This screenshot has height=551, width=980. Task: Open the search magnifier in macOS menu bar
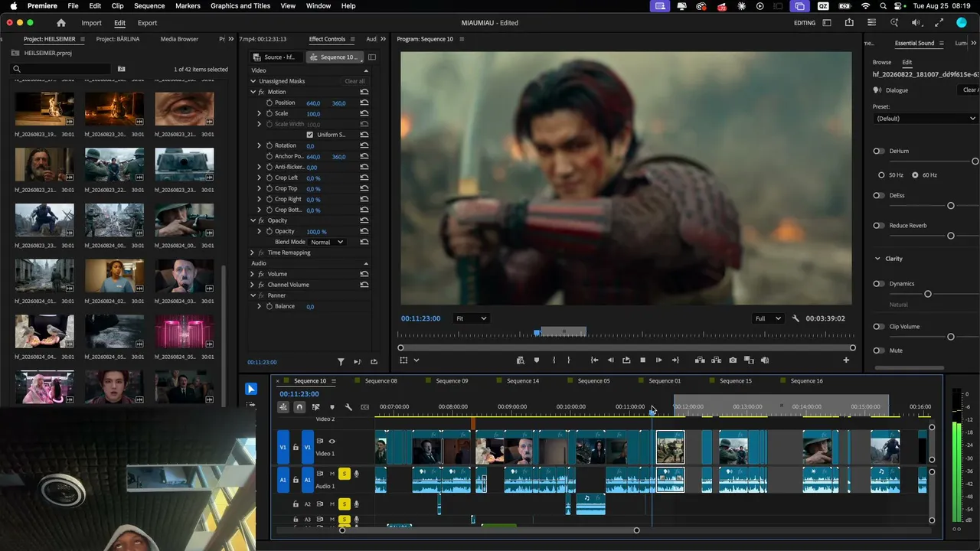pos(883,5)
